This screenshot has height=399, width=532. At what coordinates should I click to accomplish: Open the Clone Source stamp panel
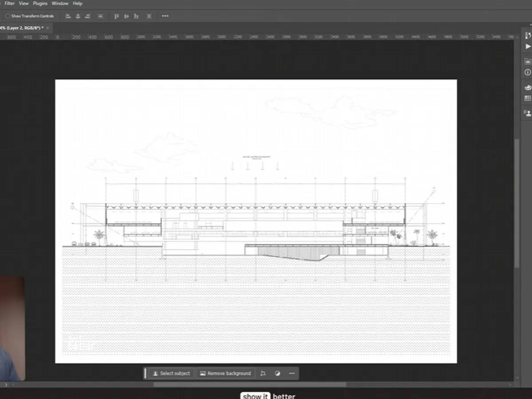(528, 113)
